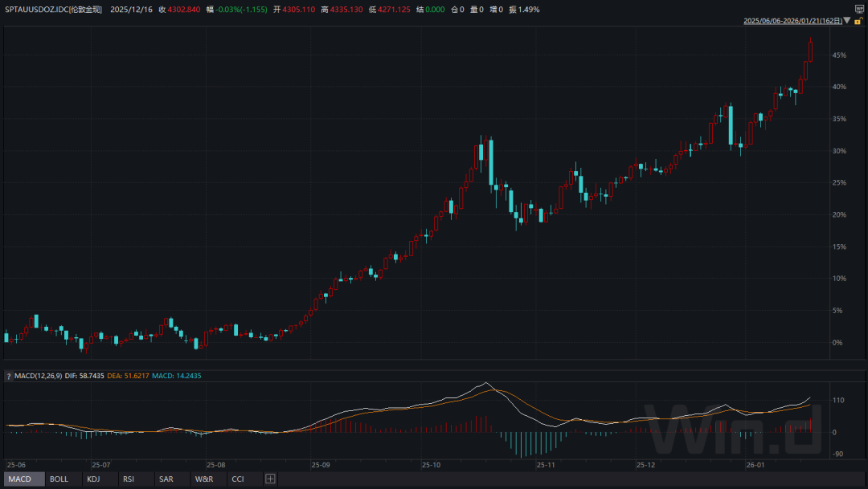The image size is (868, 489).
Task: Click the latest candlestick at chart peak
Action: pyautogui.click(x=811, y=51)
